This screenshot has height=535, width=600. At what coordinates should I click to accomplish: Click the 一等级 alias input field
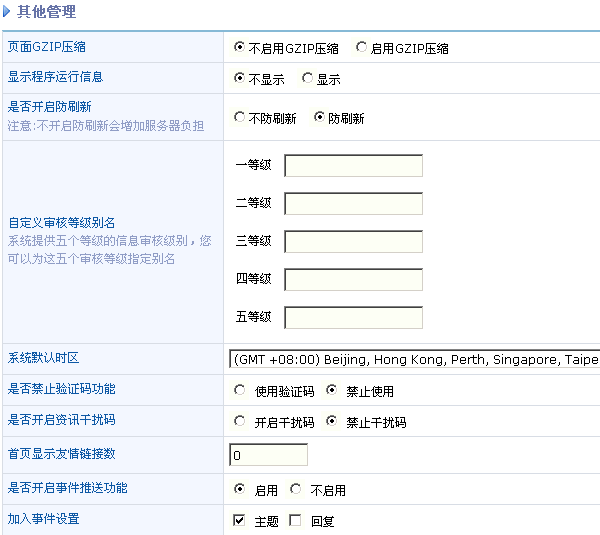[x=353, y=165]
